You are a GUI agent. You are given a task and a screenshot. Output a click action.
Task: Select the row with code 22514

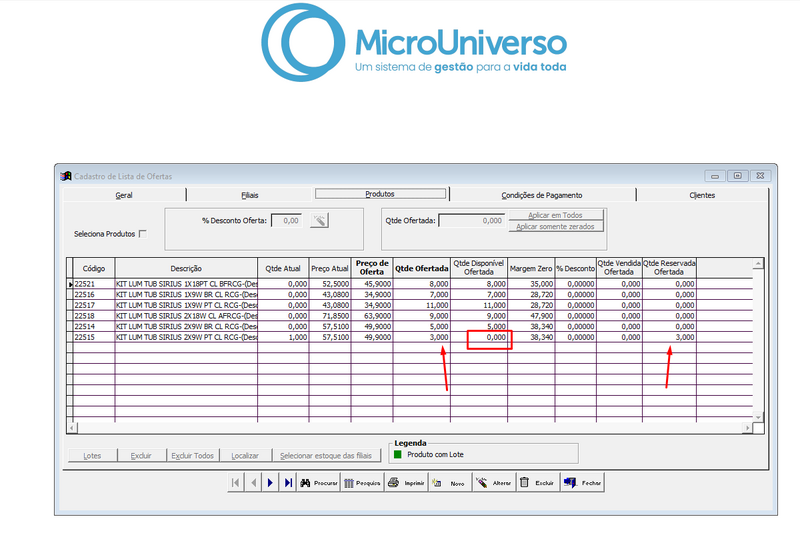(x=411, y=327)
